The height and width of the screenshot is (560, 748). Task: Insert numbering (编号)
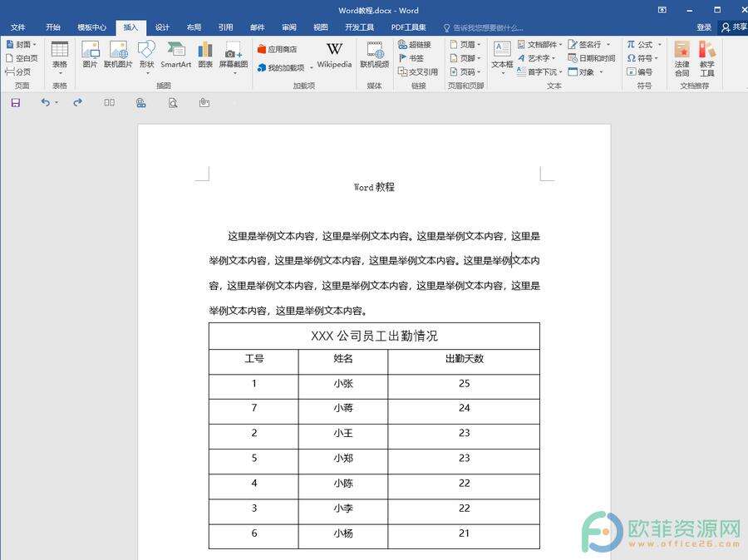pos(639,72)
